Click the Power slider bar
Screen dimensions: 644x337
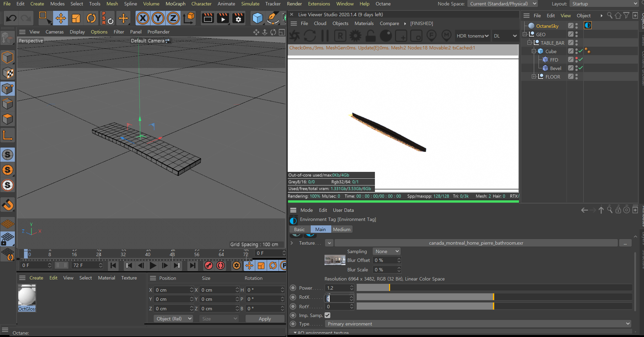[494, 288]
